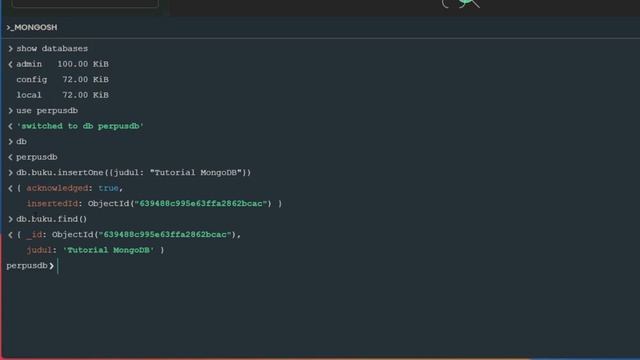
Task: Click the 'acknowledged: true' output line
Action: pos(70,188)
